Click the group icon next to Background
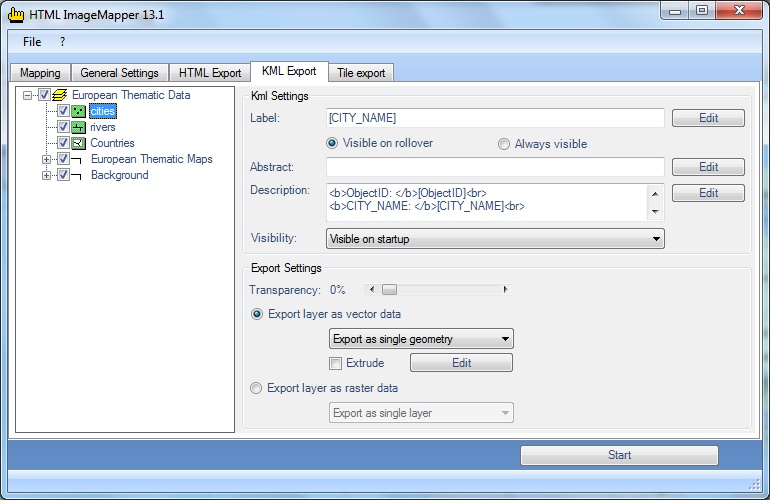The image size is (770, 500). click(77, 175)
